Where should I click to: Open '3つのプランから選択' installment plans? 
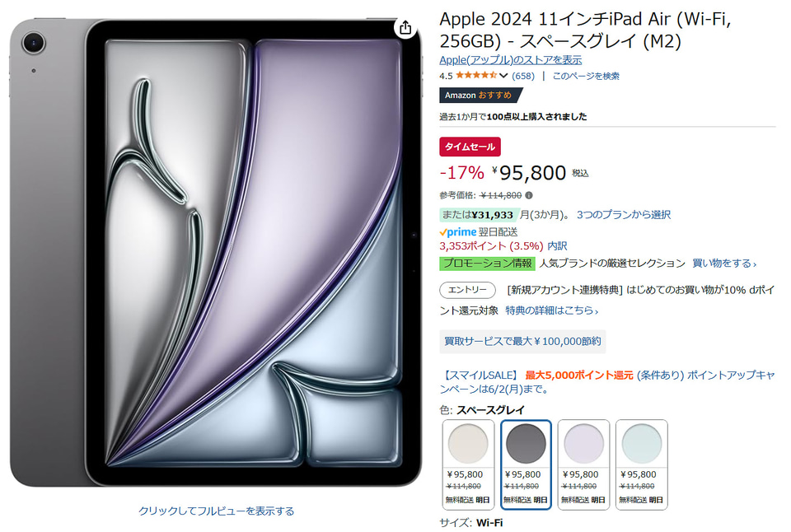[624, 215]
